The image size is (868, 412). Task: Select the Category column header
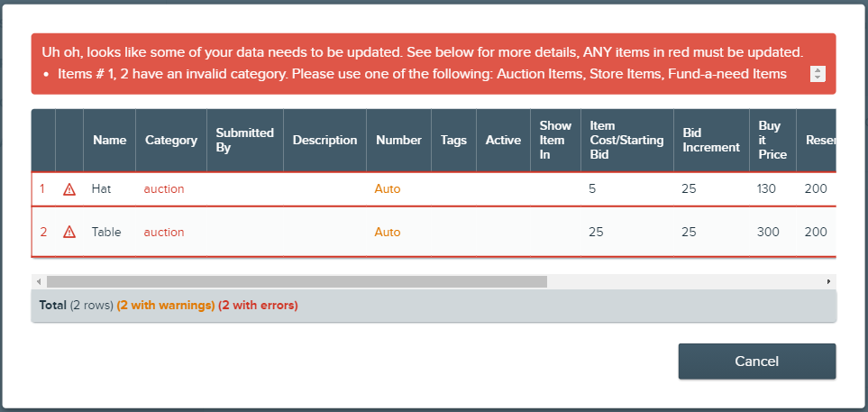point(171,140)
